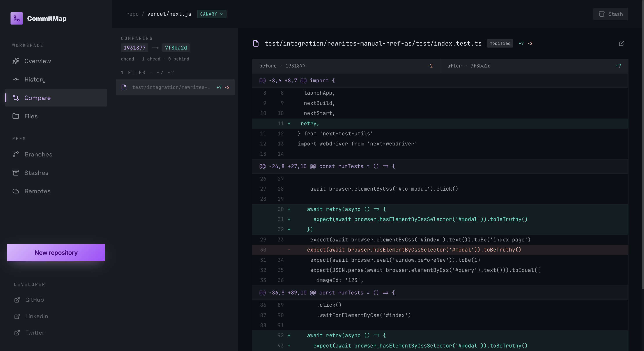Click the New repository button

point(56,253)
